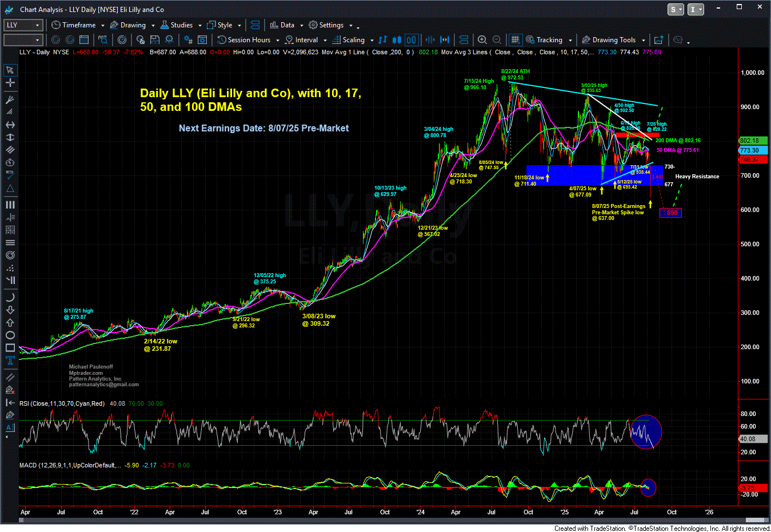Viewport: 771px width, 532px height.
Task: Click the 'Next Earnings Date' chart annotation
Action: tap(263, 128)
